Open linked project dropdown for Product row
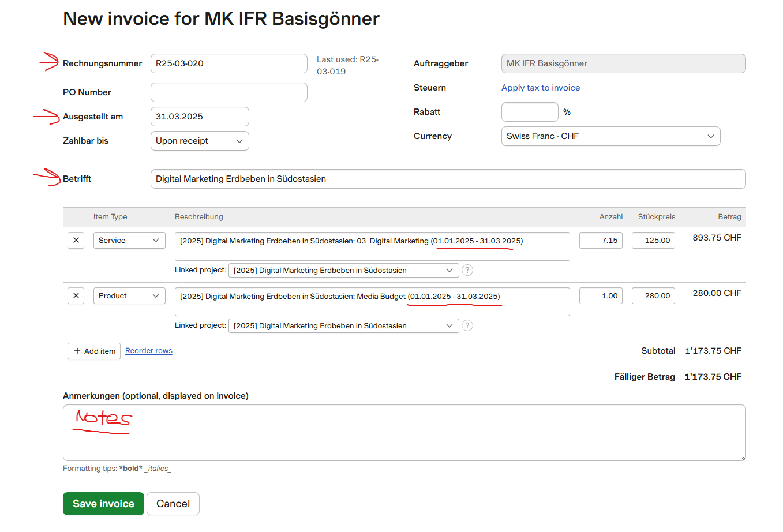 (344, 325)
